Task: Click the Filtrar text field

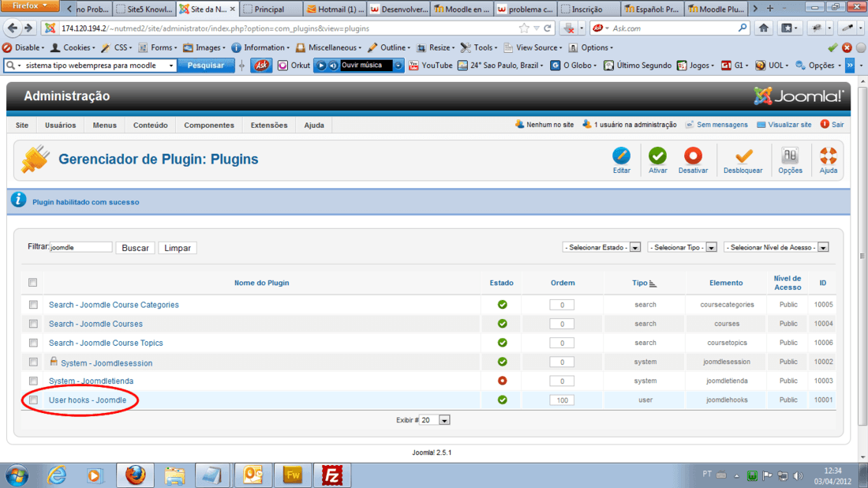Action: [80, 248]
